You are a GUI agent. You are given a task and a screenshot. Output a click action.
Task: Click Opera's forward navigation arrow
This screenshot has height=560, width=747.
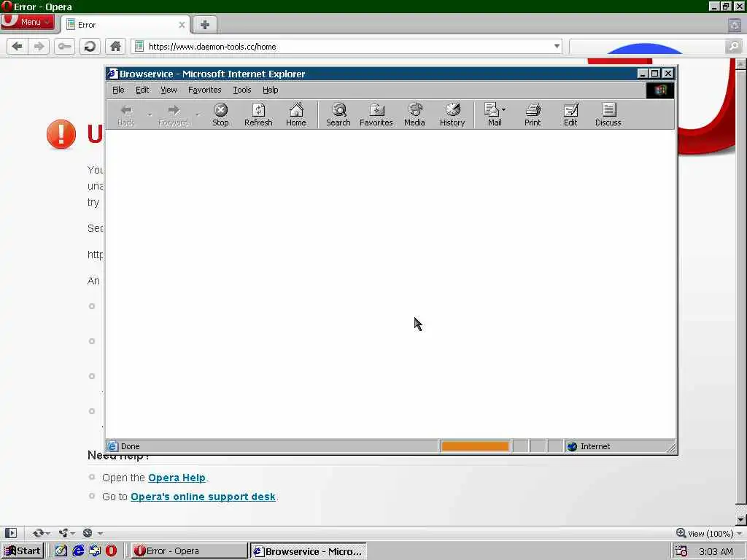pyautogui.click(x=39, y=46)
